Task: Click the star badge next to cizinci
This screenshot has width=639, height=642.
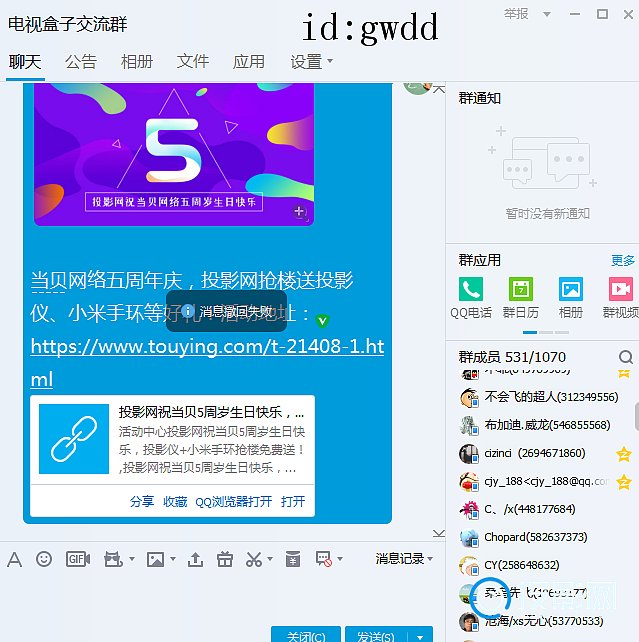Action: [x=623, y=454]
